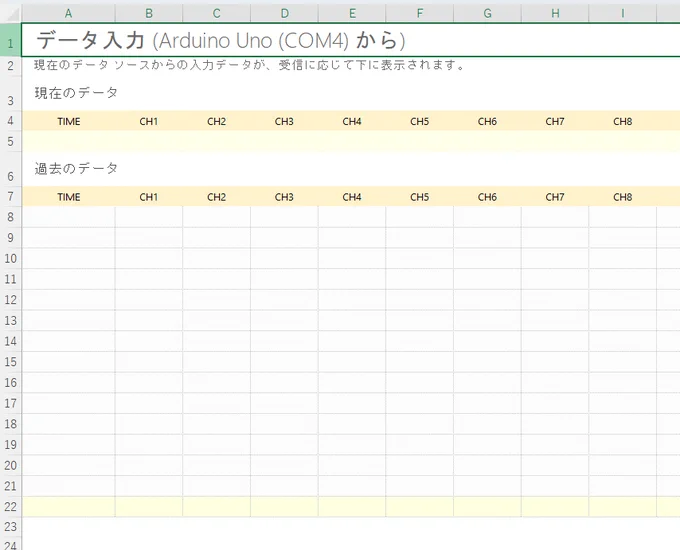Select cell E22 in yellow bottom row
Viewport: 680px width, 550px height.
pyautogui.click(x=352, y=507)
